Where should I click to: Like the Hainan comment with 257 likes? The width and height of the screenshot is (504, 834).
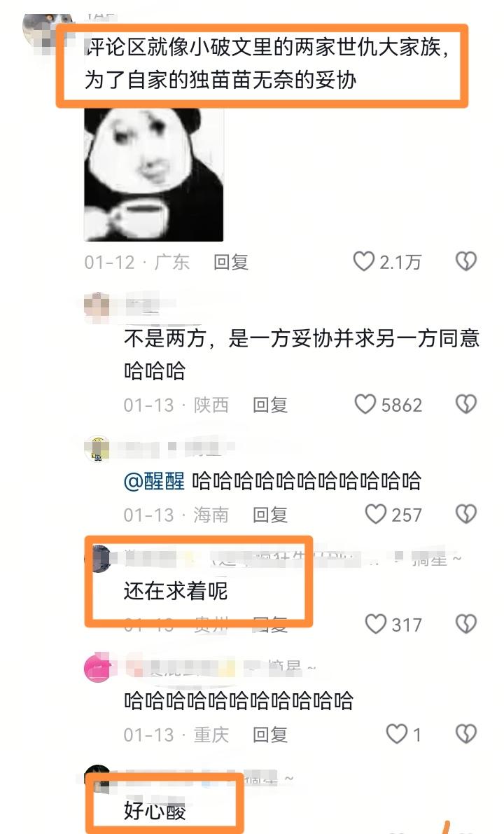(x=375, y=514)
